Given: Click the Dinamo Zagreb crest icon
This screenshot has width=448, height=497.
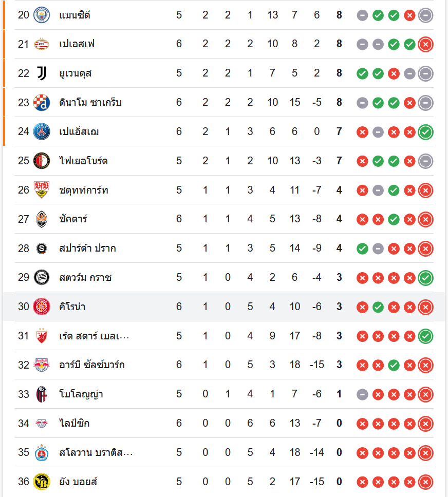Looking at the screenshot, I should coord(41,103).
